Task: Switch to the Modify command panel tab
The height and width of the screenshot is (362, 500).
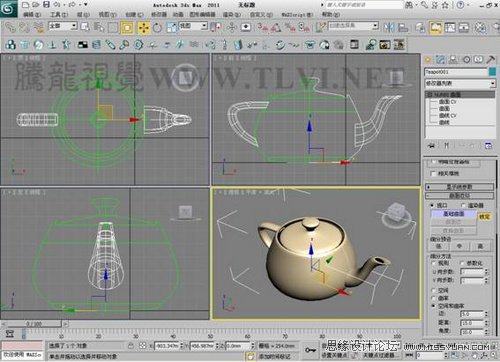Action: (x=440, y=60)
